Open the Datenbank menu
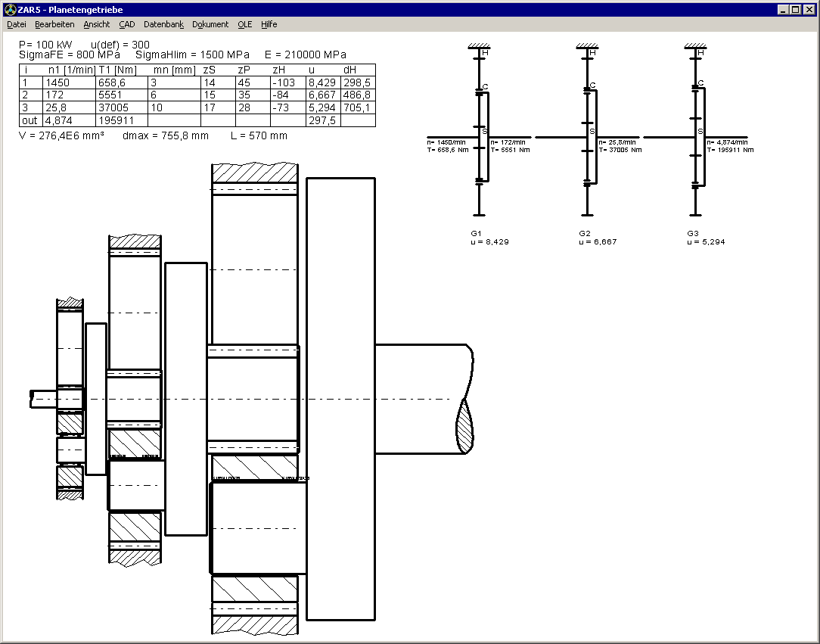The height and width of the screenshot is (644, 820). coord(163,24)
